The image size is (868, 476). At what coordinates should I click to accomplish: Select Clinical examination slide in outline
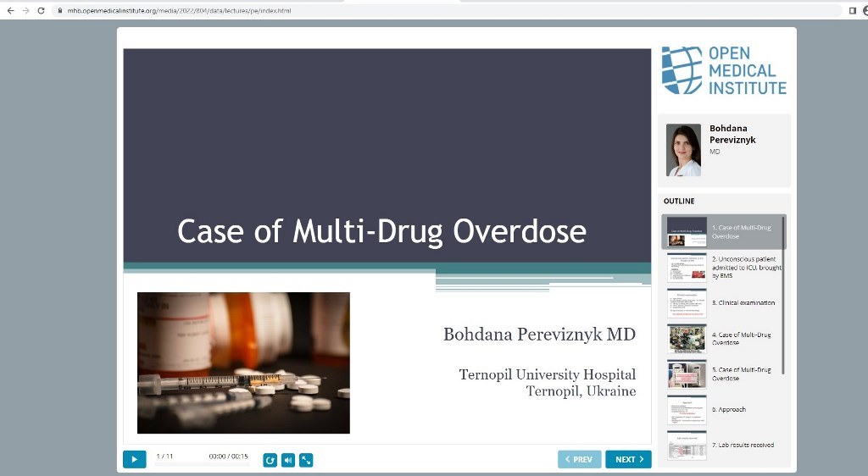(723, 302)
